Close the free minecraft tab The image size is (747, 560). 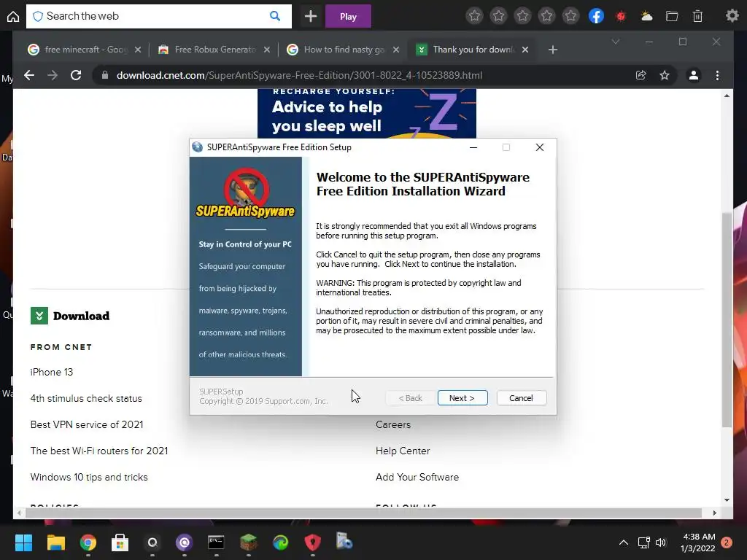pyautogui.click(x=138, y=50)
